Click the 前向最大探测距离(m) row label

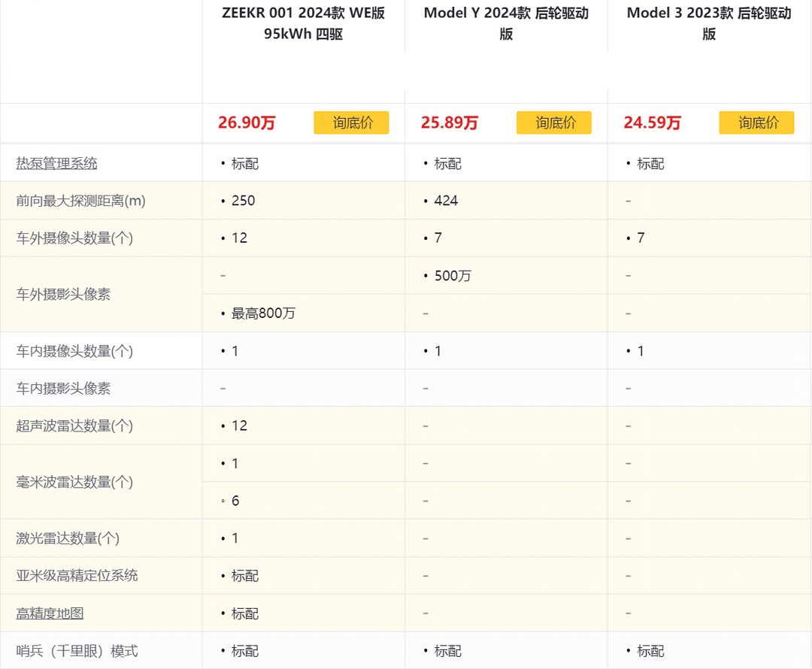(x=80, y=201)
